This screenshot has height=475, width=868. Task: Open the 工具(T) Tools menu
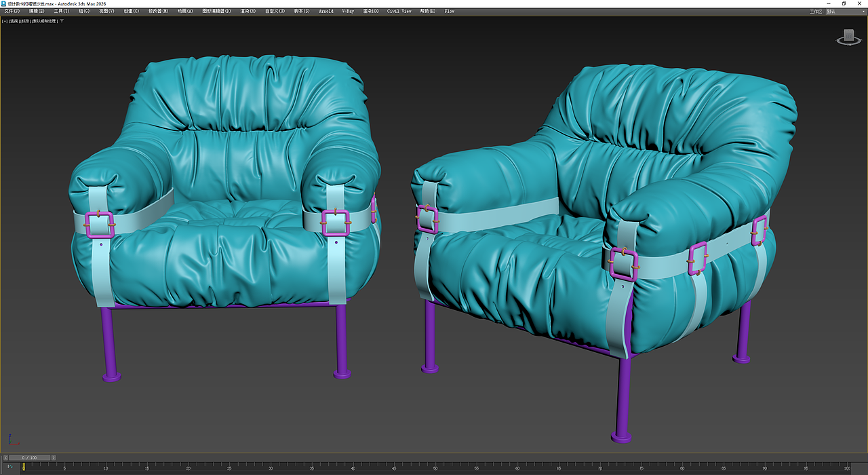pos(61,12)
